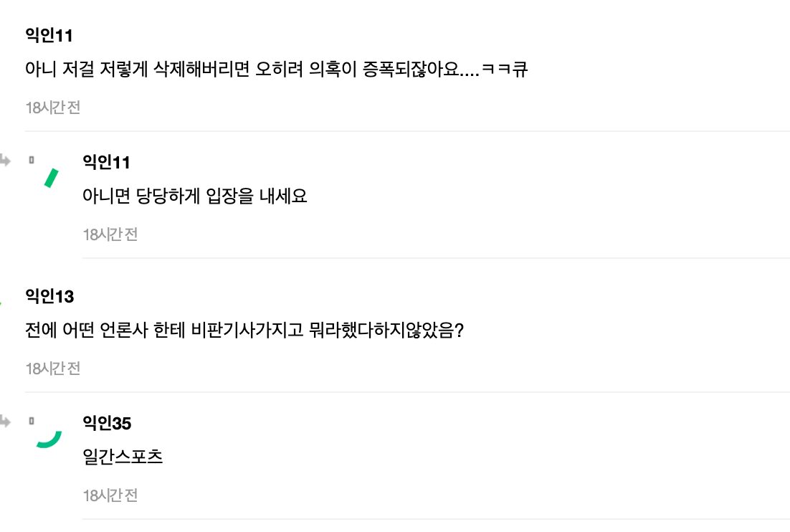Open the top 익인11 commenter name
This screenshot has height=532, width=790.
pyautogui.click(x=49, y=34)
